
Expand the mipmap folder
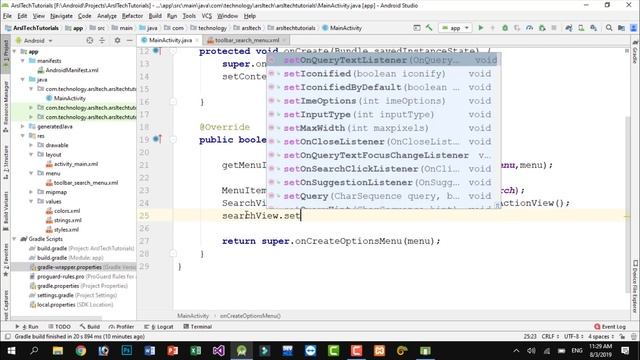coord(31,192)
